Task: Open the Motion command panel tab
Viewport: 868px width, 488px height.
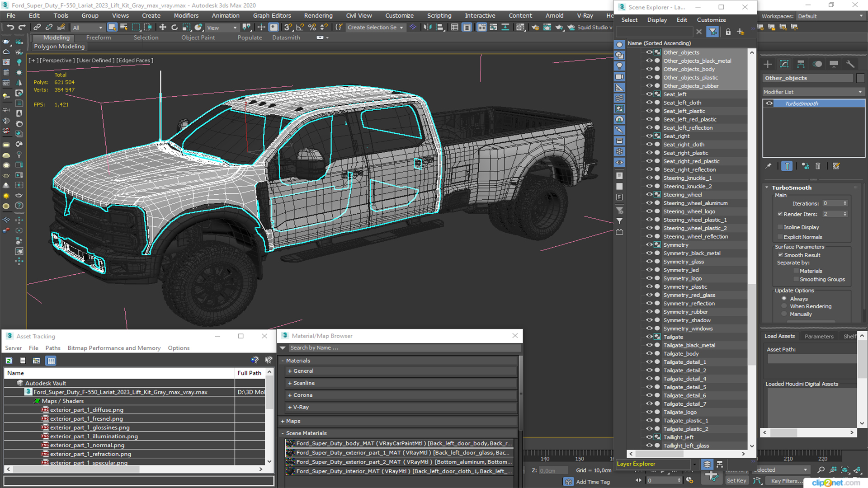Action: point(817,64)
